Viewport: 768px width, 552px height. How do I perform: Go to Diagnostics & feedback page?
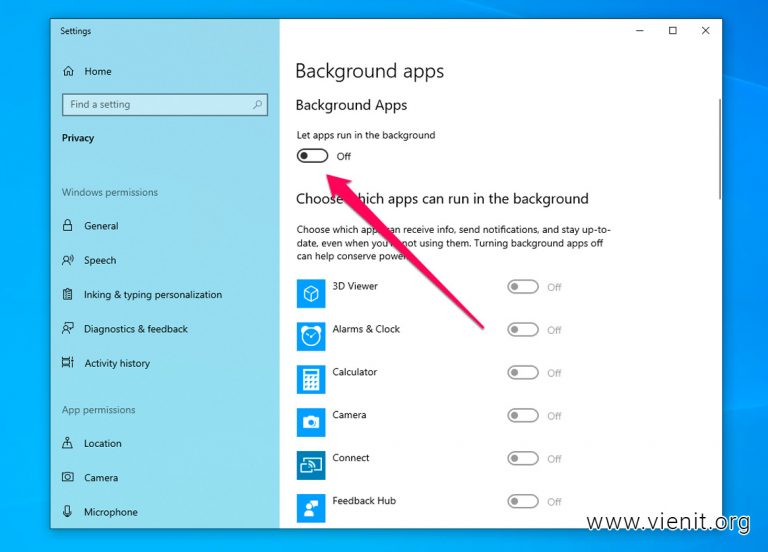[136, 329]
